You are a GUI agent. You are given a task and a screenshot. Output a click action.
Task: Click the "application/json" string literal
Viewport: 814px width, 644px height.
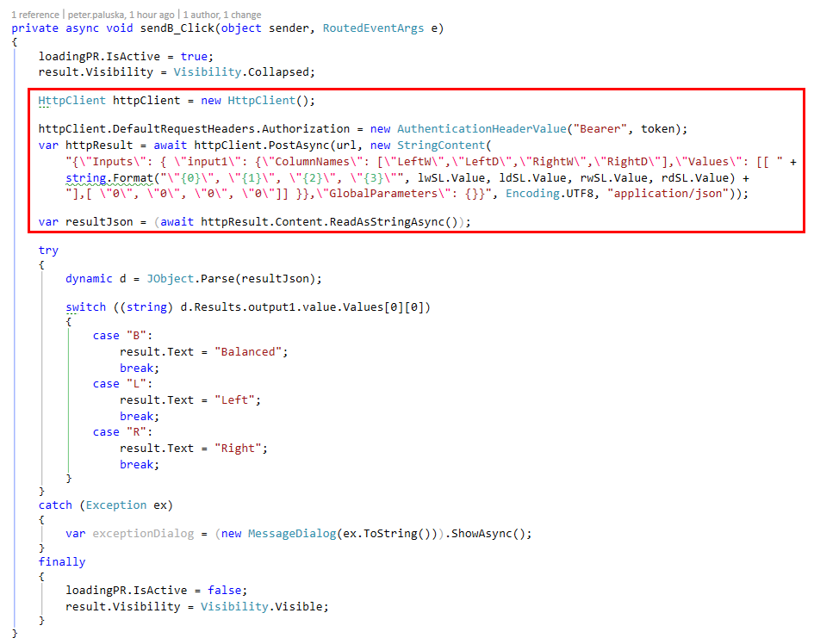click(x=668, y=194)
